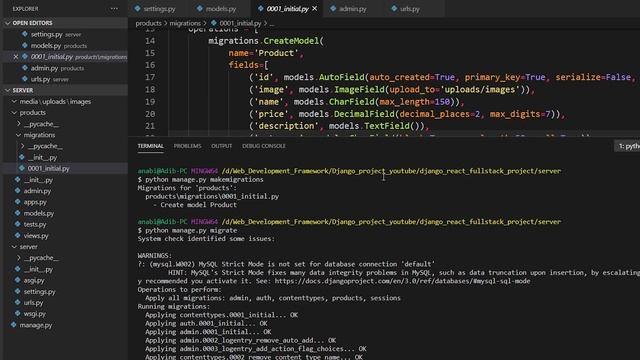
Task: Click DecimalField on code line 20
Action: [364, 114]
